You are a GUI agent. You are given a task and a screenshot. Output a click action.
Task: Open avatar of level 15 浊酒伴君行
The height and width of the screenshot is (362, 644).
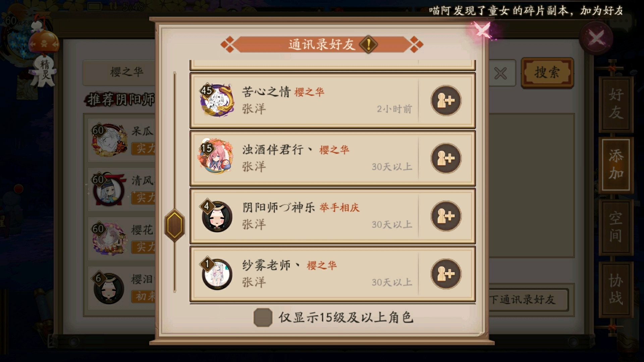coord(216,157)
